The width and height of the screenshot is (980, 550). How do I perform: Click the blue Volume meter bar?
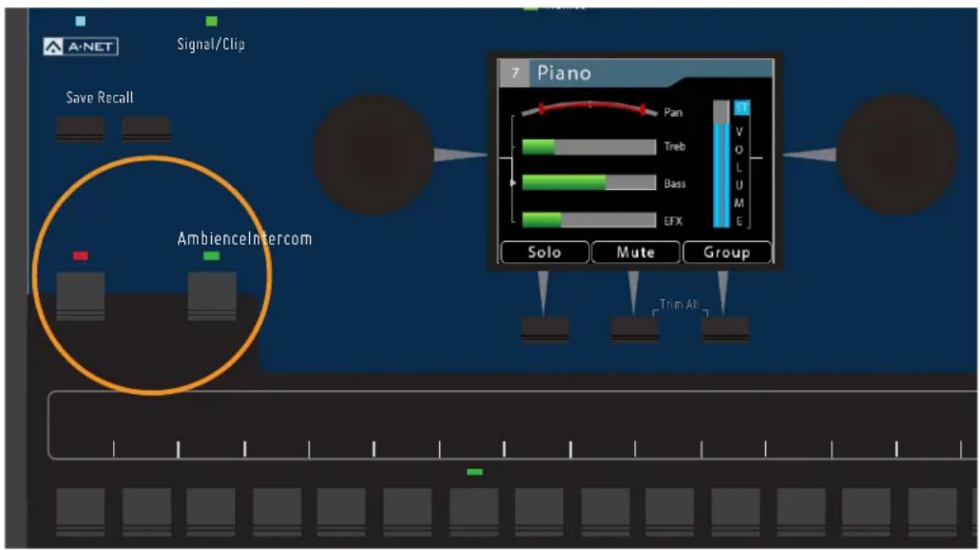tap(721, 163)
